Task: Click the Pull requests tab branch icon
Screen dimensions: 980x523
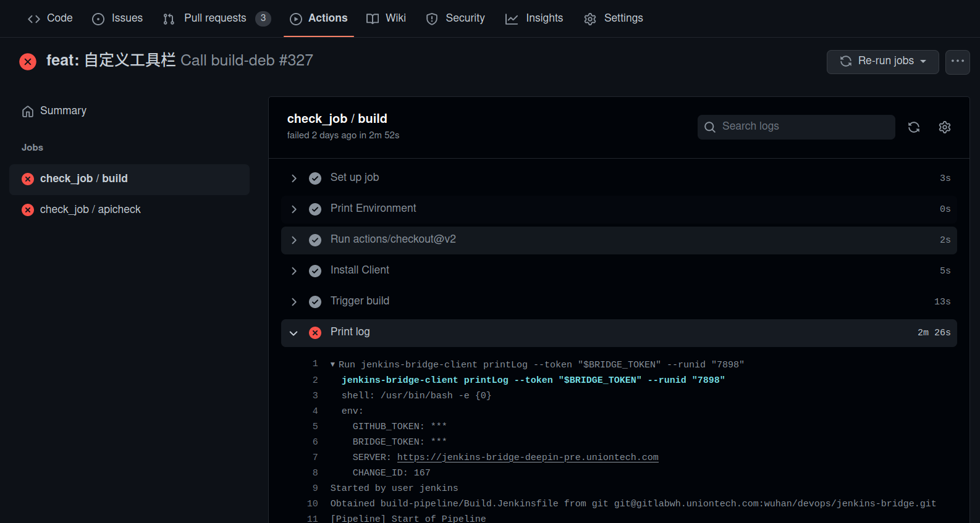Action: point(169,19)
